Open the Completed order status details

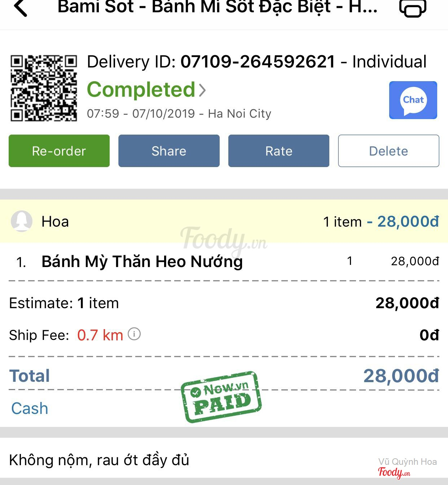coord(141,90)
